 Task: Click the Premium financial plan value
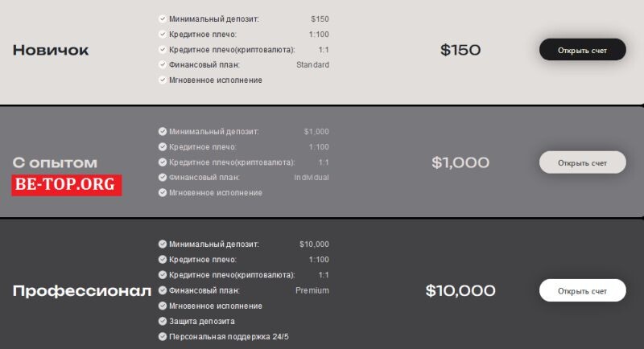tap(312, 290)
